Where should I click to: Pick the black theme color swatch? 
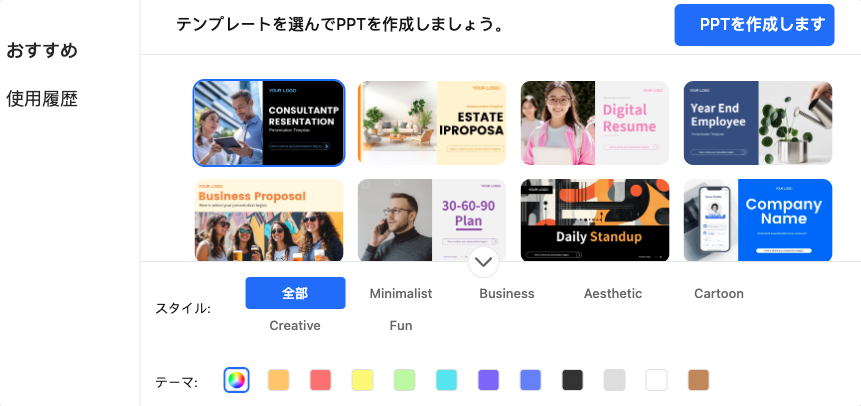573,380
